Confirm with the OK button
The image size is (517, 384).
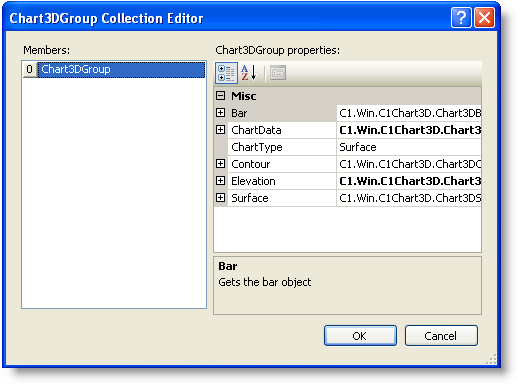[360, 336]
